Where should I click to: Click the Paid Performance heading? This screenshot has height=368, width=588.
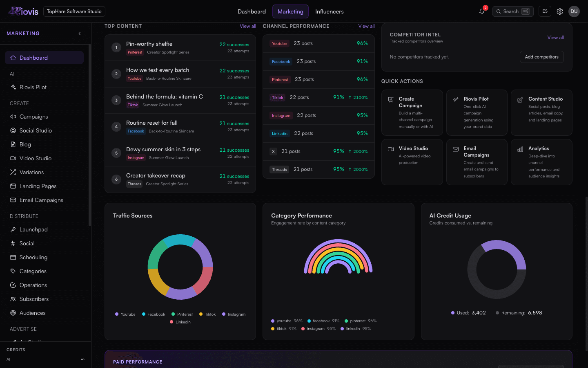click(x=138, y=362)
